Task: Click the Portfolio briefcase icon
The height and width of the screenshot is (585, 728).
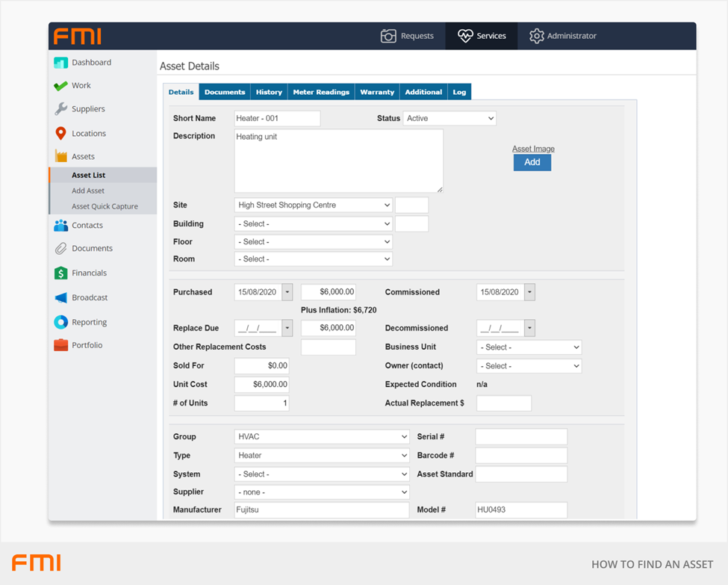Action: click(60, 345)
